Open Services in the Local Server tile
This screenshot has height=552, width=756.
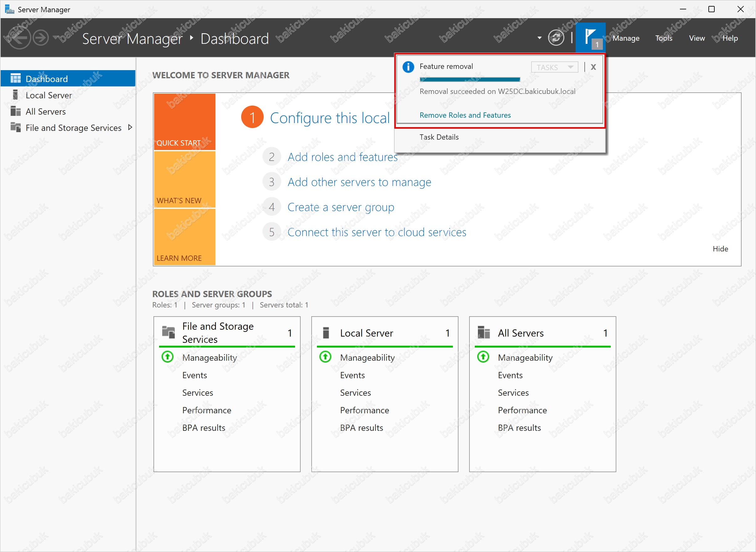tap(355, 393)
